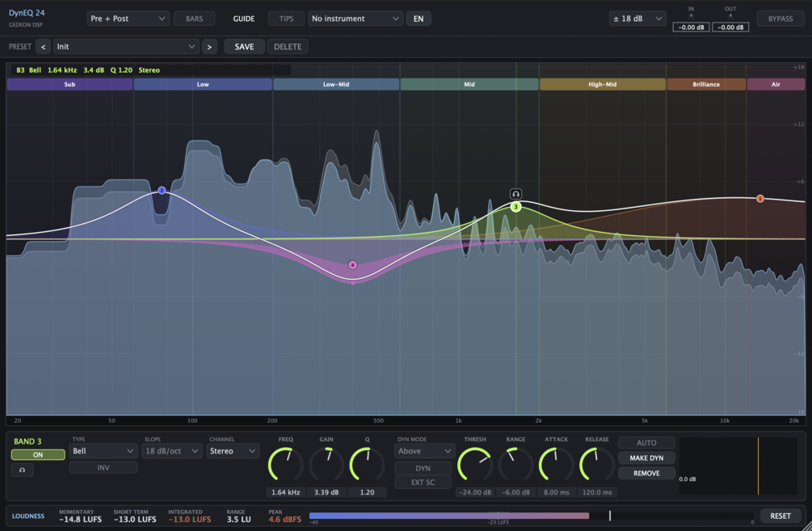This screenshot has height=531, width=812.
Task: Click the Low-Mid frequency range tab
Action: click(x=336, y=84)
